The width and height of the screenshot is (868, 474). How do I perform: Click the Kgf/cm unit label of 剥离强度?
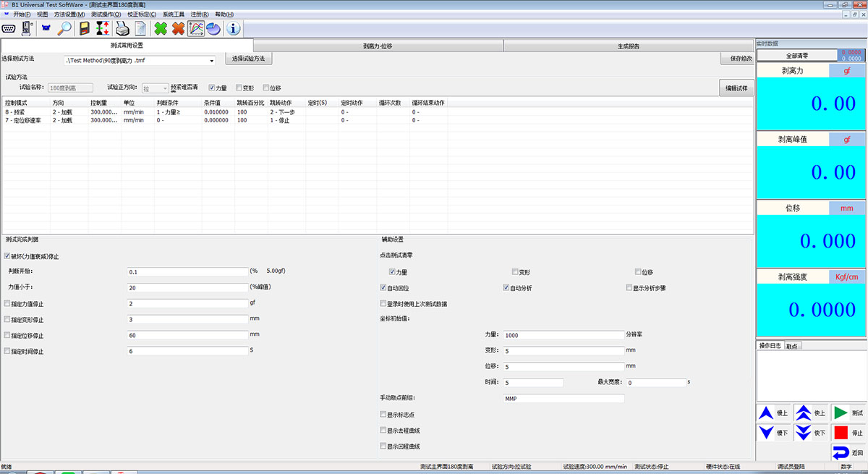point(846,276)
